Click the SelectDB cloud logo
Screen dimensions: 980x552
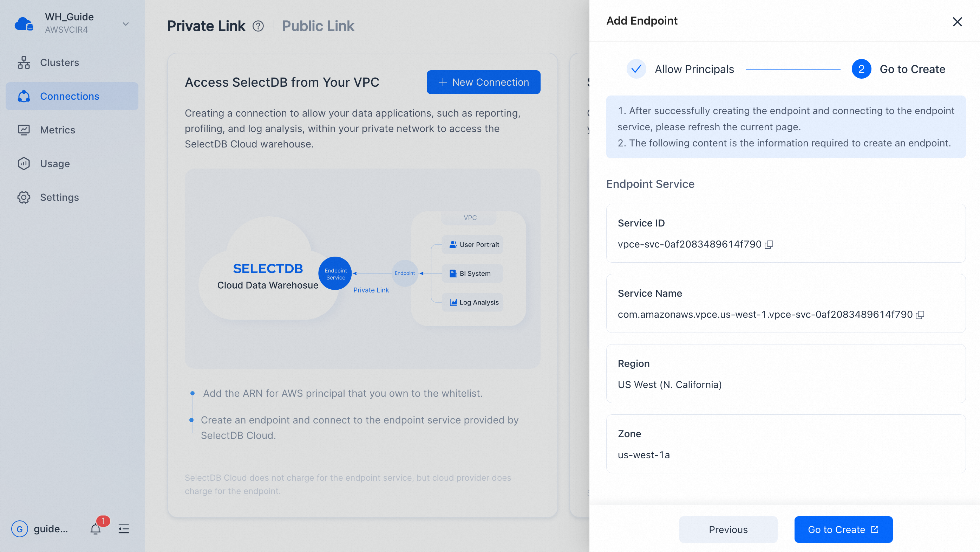tap(24, 24)
